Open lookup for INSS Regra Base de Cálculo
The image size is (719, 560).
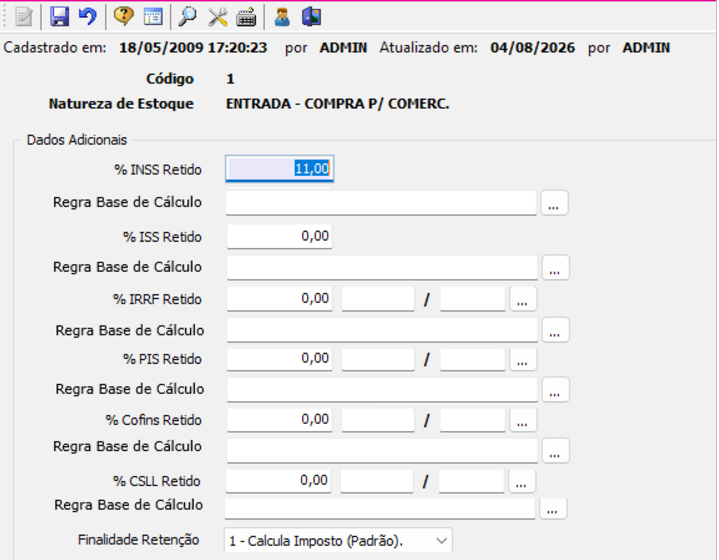(x=554, y=203)
